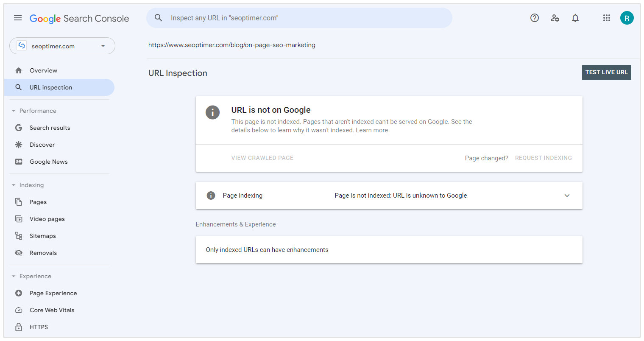This screenshot has width=644, height=341.
Task: Switch to the Overview page
Action: [x=43, y=70]
